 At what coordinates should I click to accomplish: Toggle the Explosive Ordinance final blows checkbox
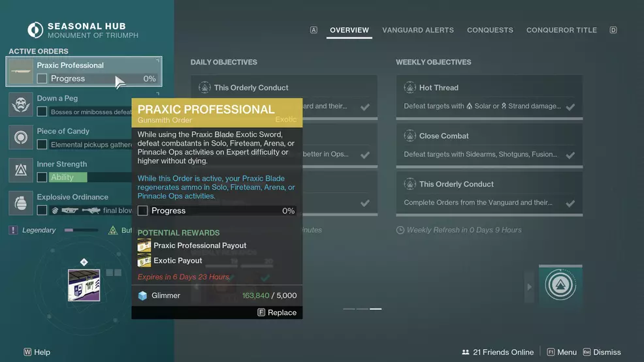click(x=42, y=210)
